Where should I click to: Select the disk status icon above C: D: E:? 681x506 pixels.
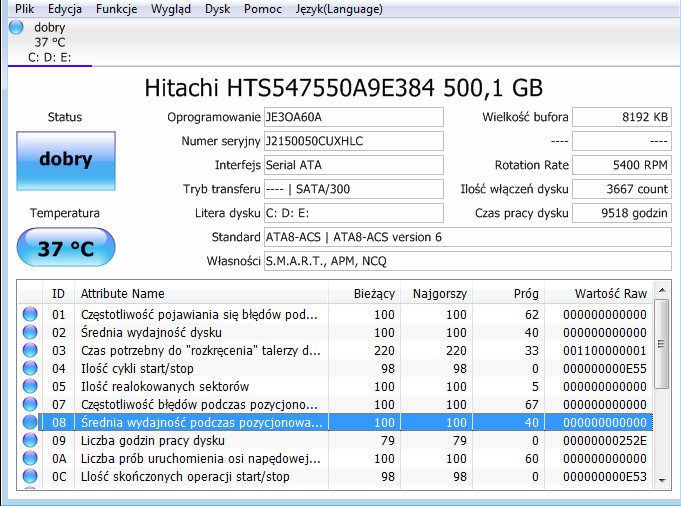16,27
